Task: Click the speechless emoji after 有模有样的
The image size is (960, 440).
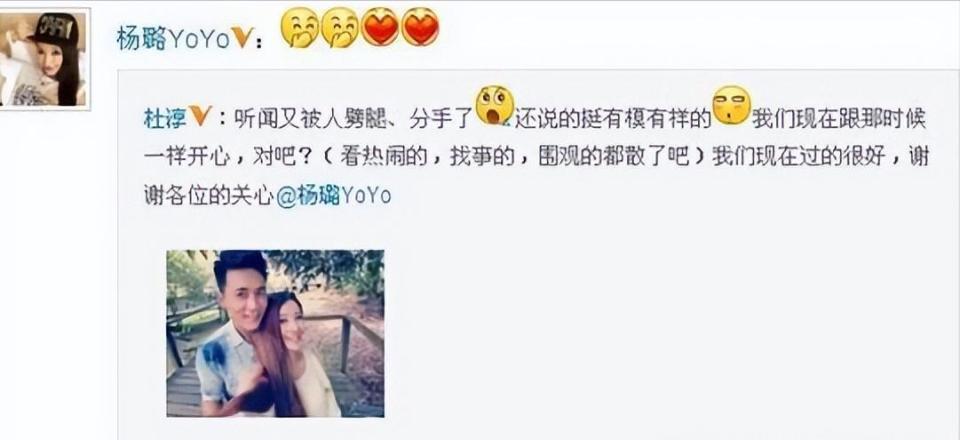Action: point(731,105)
